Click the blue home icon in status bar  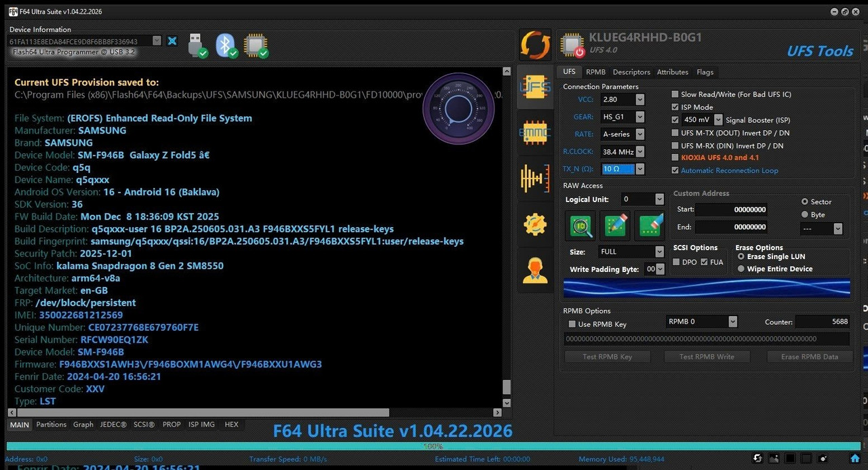pyautogui.click(x=856, y=458)
